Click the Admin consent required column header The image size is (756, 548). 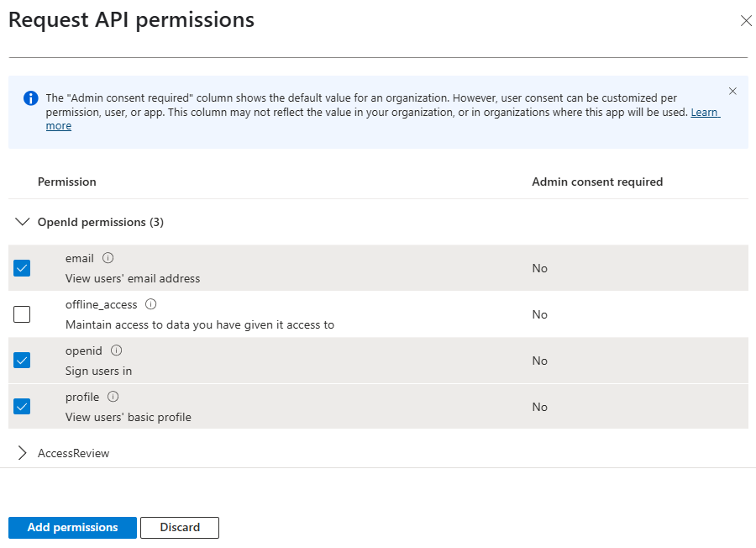pos(597,182)
